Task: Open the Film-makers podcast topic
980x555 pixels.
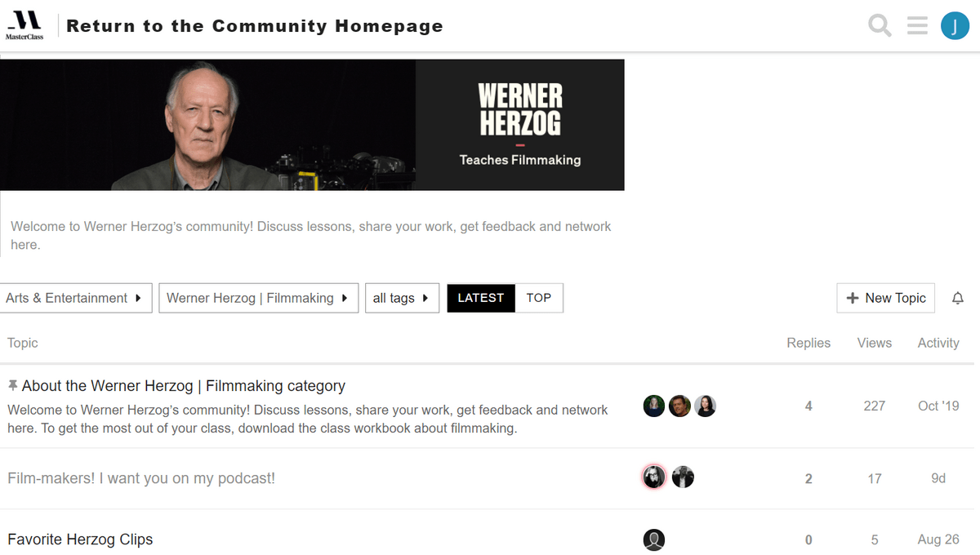Action: click(141, 478)
